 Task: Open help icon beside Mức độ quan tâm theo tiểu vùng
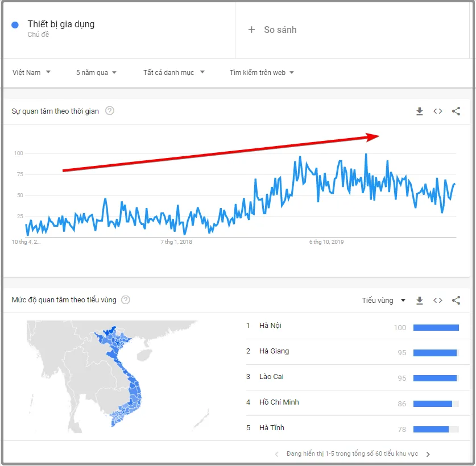coord(126,300)
